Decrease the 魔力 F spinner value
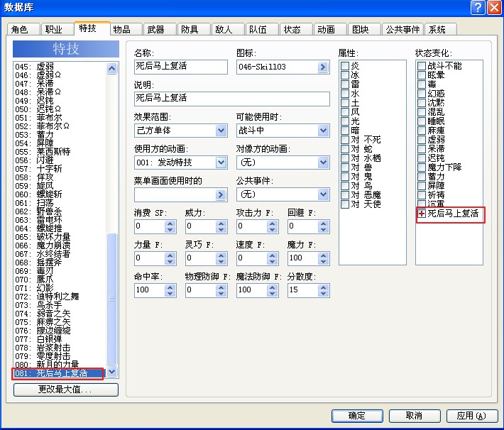504x430 pixels. point(324,262)
